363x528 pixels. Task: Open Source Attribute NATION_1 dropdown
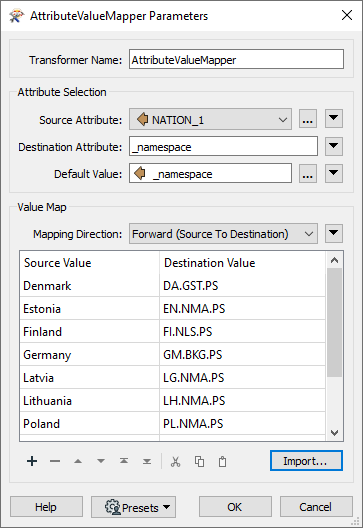click(210, 119)
